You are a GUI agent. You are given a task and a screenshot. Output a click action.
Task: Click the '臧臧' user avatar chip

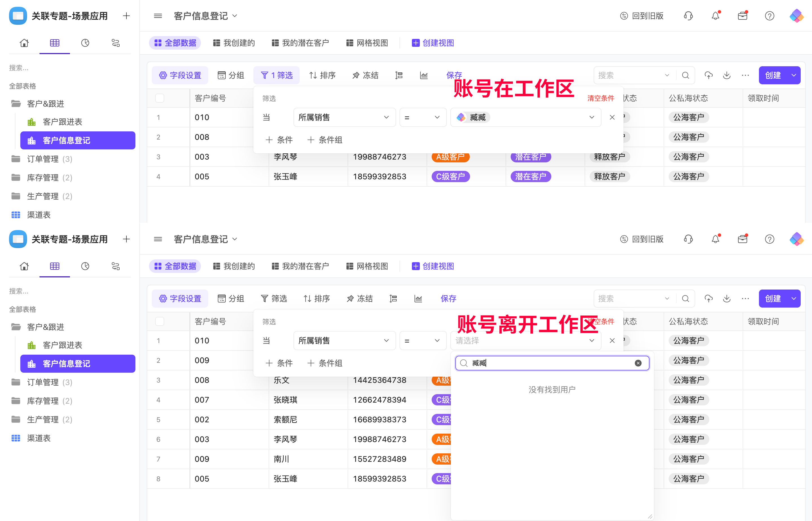[x=473, y=117]
